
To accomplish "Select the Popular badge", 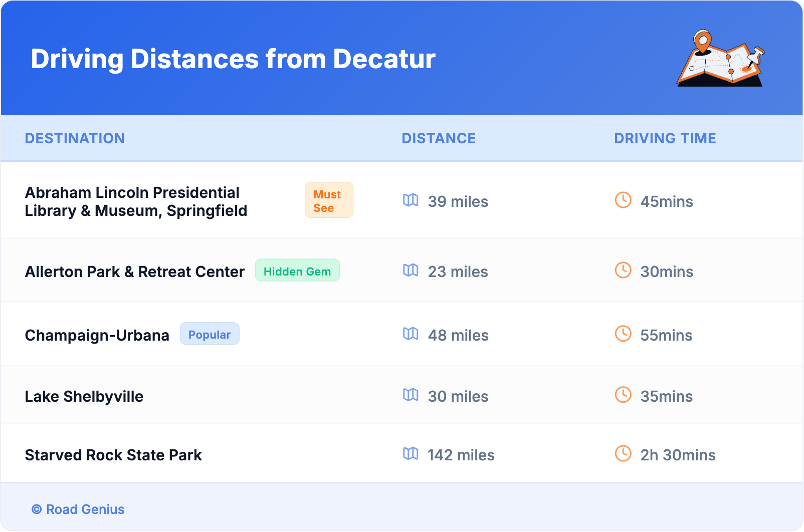I will point(210,334).
